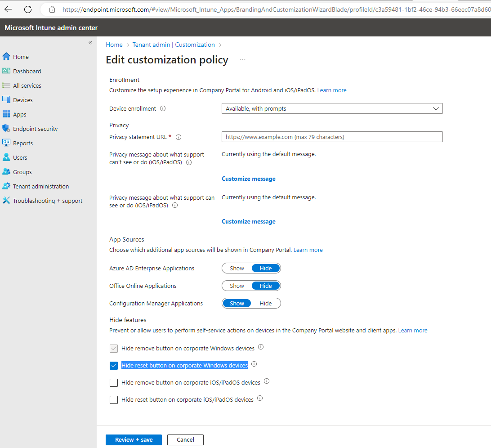Open Home in the left menu
This screenshot has height=448, width=491.
21,57
